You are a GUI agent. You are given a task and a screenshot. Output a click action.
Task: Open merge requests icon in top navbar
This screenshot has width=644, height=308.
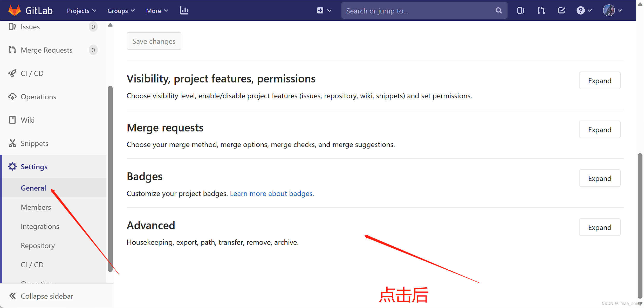click(541, 11)
